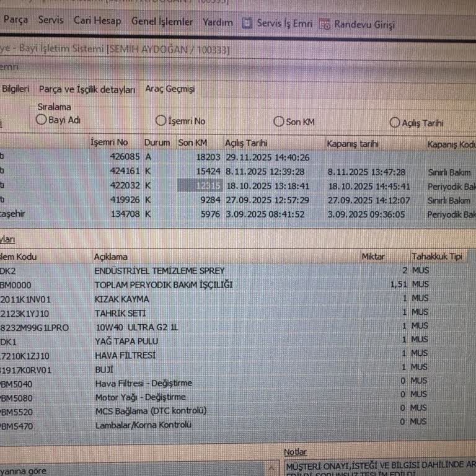476x476 pixels.
Task: Select MCS Bağlama (DTC kontrolü) row
Action: pos(234,412)
